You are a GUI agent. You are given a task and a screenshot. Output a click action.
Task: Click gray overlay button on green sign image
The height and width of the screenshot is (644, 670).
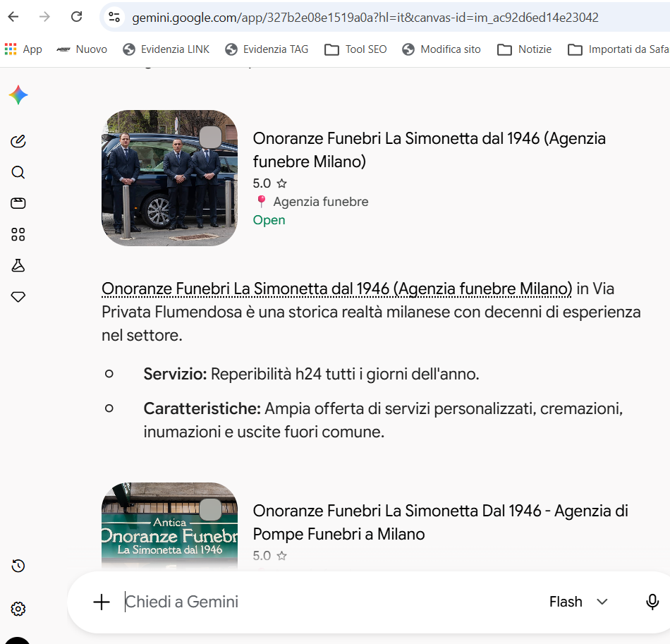210,509
